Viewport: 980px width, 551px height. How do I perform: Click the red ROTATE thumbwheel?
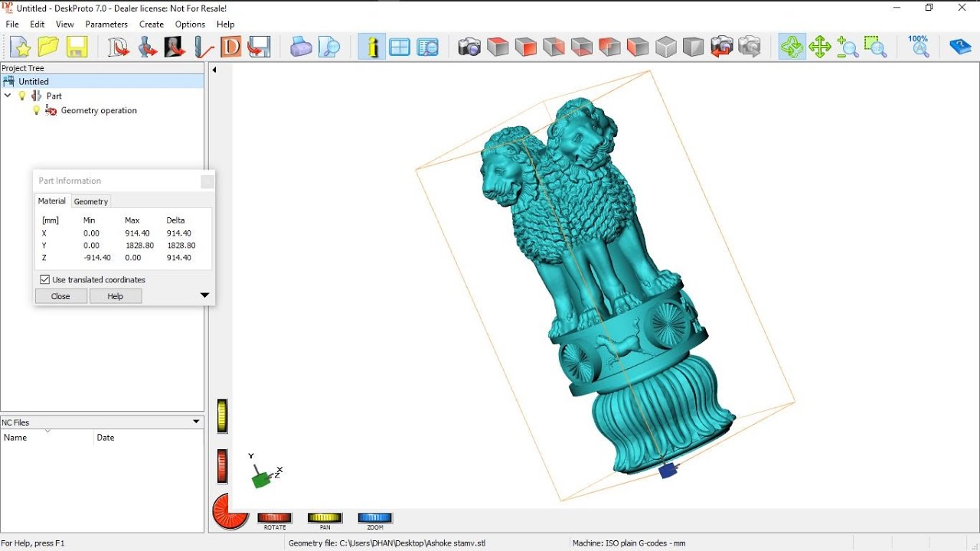(x=274, y=518)
